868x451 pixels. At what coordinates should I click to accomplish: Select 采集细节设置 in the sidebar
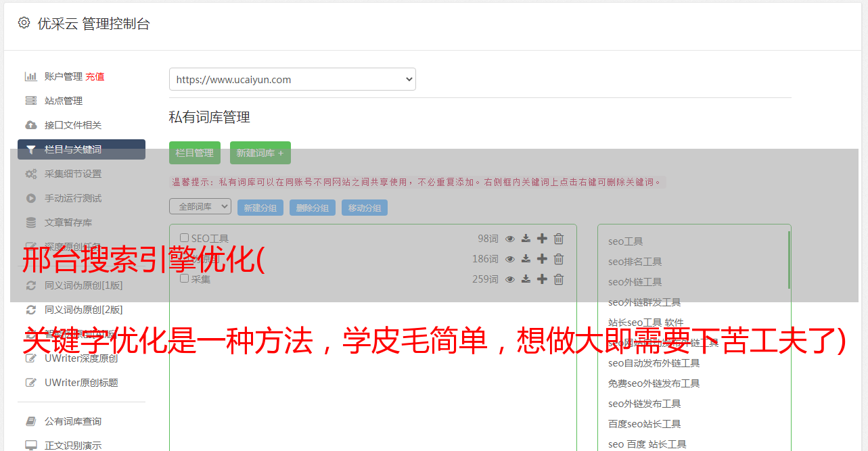click(73, 174)
